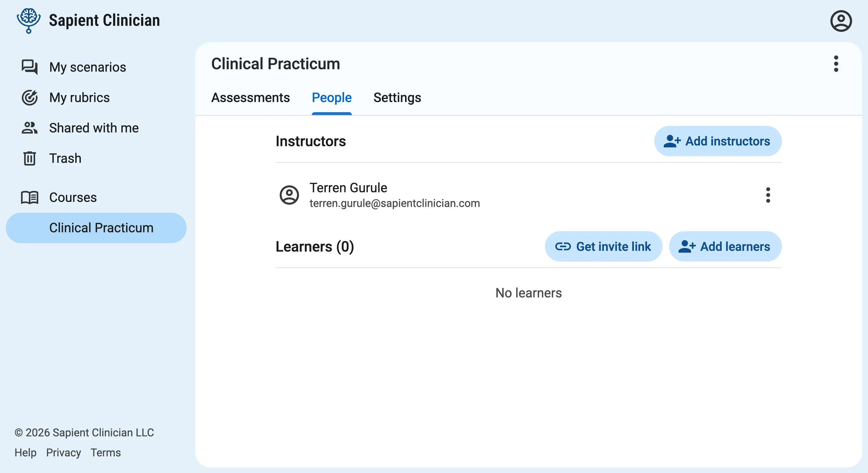
Task: Click Terren Gurule's avatar icon
Action: tap(289, 195)
